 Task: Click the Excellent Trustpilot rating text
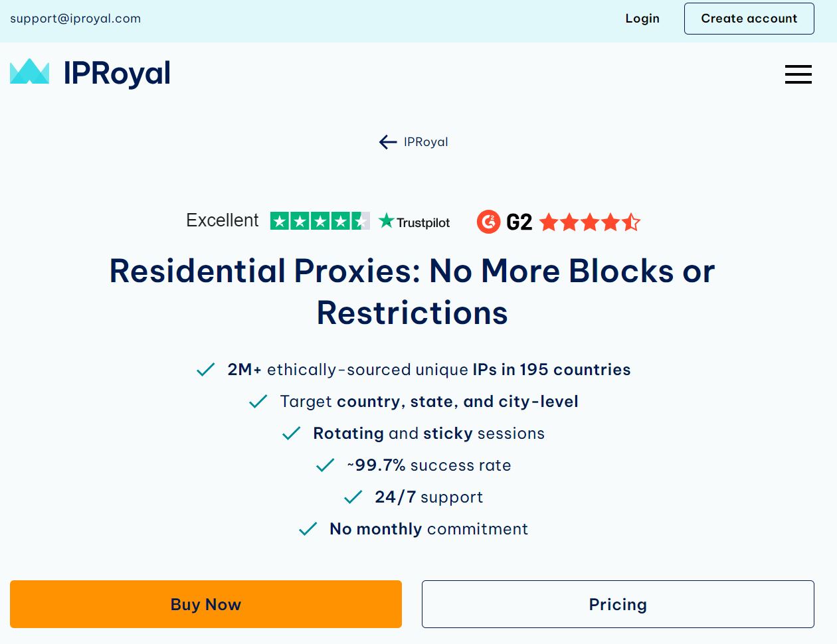(222, 220)
